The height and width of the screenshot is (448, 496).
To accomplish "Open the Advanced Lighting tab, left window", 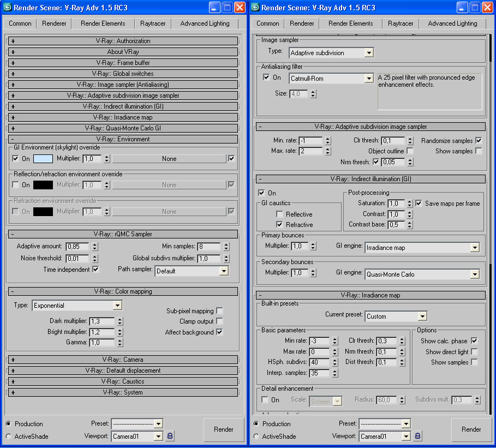I will [x=205, y=23].
